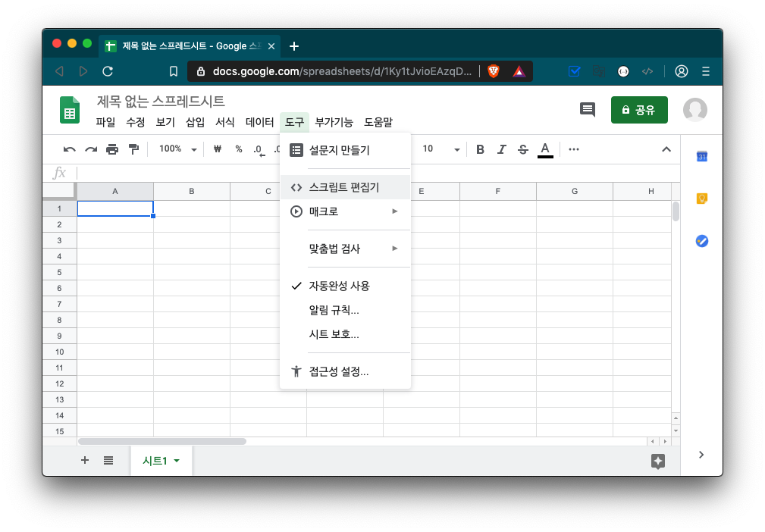Toggle italic formatting button

click(501, 149)
